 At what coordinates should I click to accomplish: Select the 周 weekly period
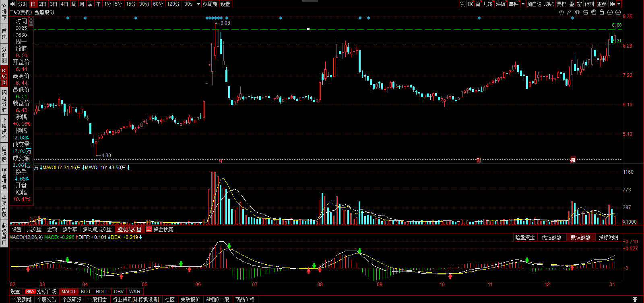74,4
